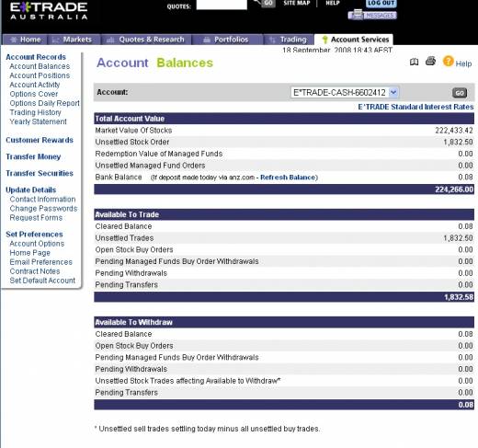This screenshot has width=478, height=448.
Task: Open Update Details section
Action: (31, 190)
